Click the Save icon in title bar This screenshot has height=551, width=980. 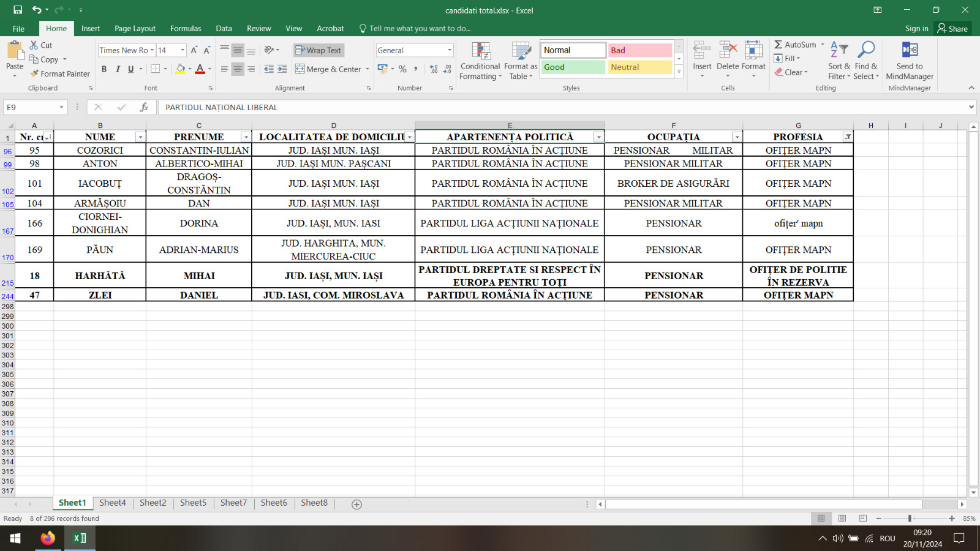[x=18, y=10]
